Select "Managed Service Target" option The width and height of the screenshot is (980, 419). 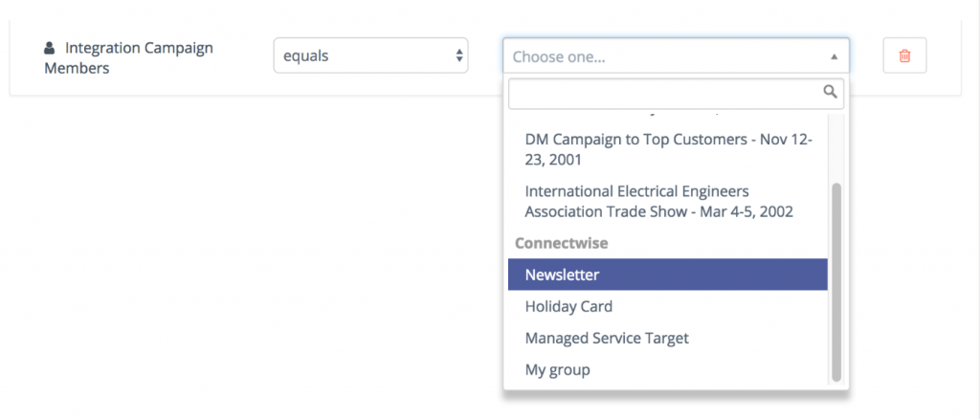[x=607, y=338]
